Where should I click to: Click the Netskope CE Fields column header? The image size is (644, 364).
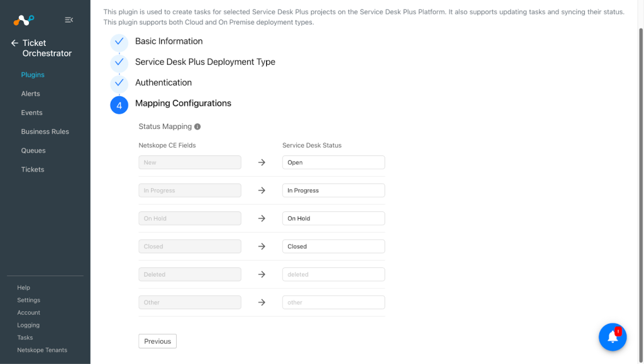[167, 145]
